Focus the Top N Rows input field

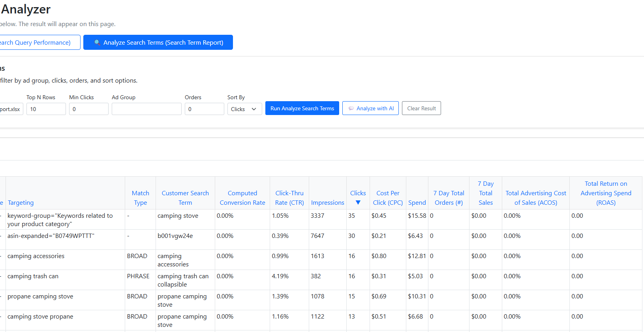46,109
